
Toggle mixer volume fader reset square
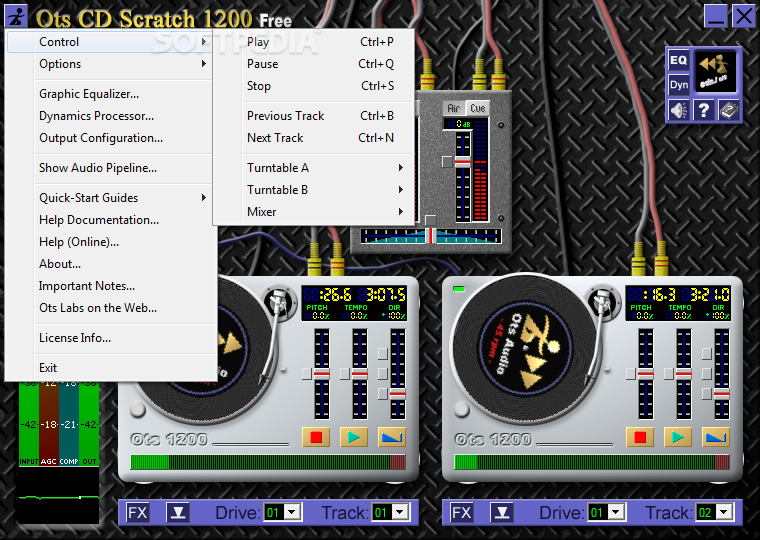point(447,162)
